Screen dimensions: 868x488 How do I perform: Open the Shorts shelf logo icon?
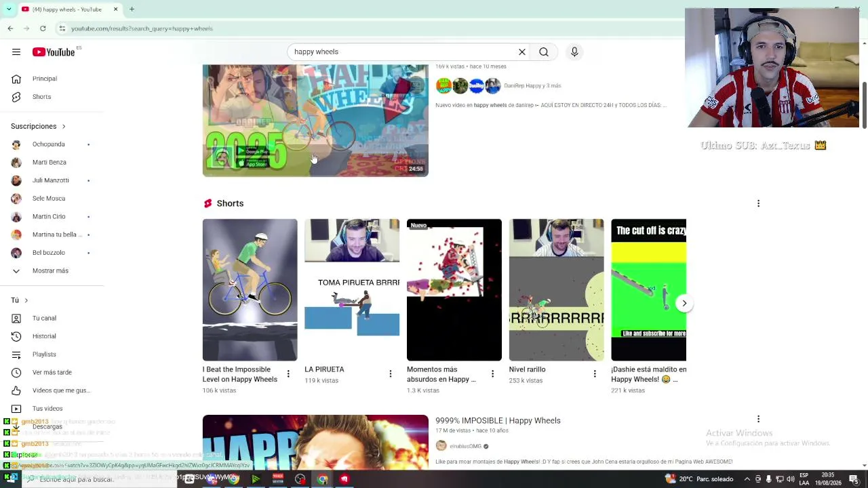[x=208, y=203]
